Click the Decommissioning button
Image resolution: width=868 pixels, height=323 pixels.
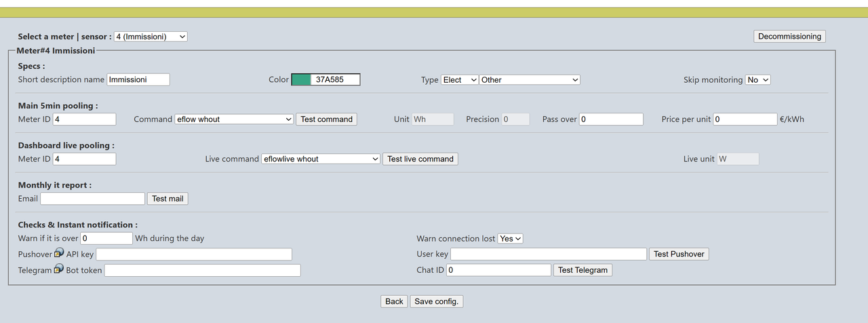[x=789, y=37]
